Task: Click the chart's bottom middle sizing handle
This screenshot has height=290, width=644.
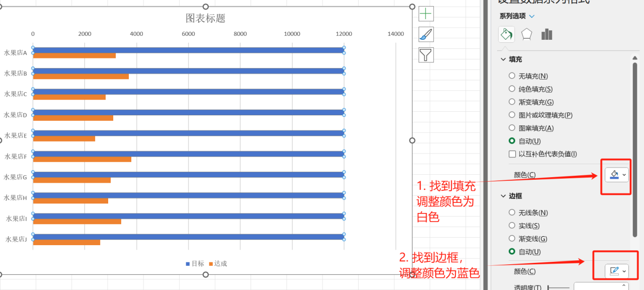Action: click(x=205, y=274)
